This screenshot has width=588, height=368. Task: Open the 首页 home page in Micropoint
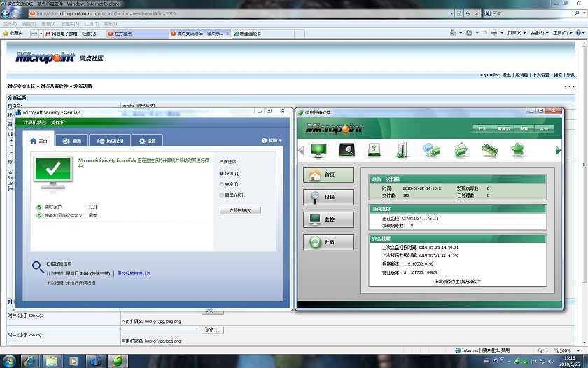(328, 175)
